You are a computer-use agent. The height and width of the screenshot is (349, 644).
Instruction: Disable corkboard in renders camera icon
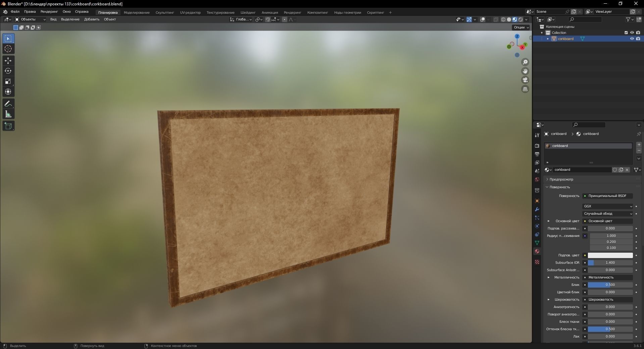(638, 39)
